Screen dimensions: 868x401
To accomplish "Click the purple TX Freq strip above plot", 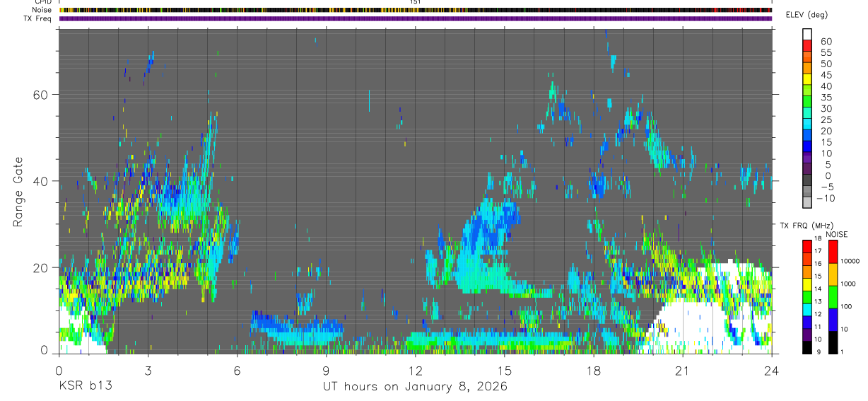I will pos(416,18).
